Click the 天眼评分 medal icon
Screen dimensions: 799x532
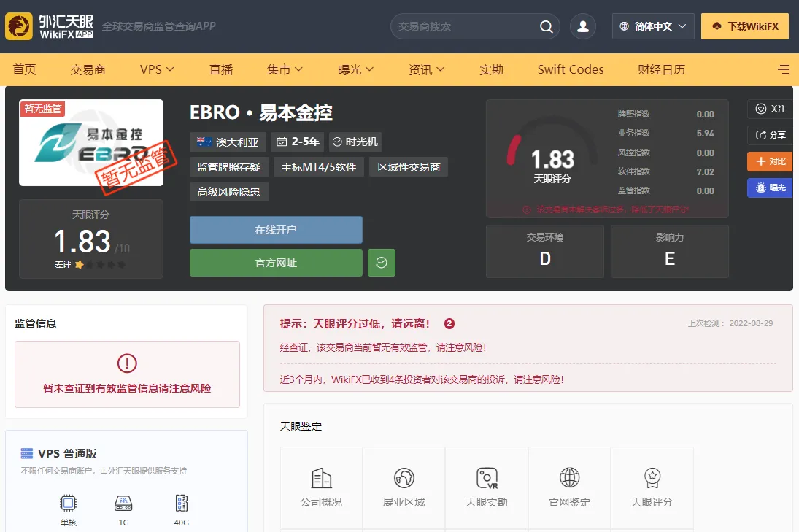click(652, 478)
